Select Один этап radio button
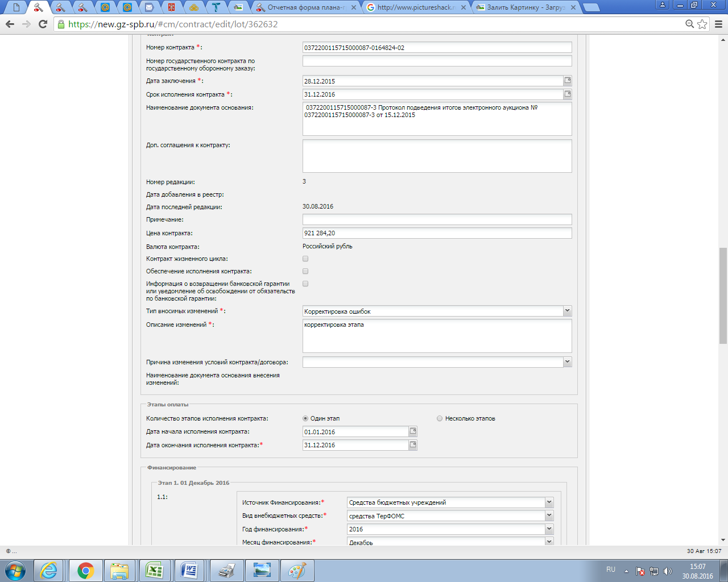Viewport: 728px width, 582px height. point(305,418)
